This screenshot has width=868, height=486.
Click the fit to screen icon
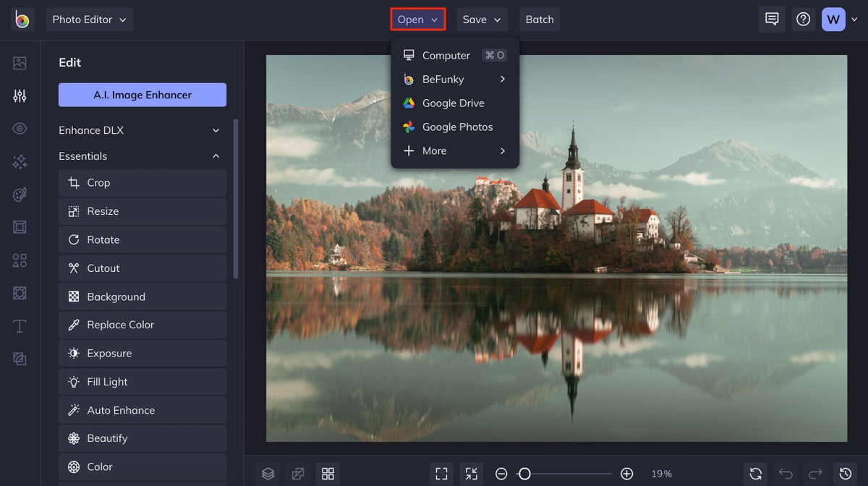pyautogui.click(x=441, y=474)
